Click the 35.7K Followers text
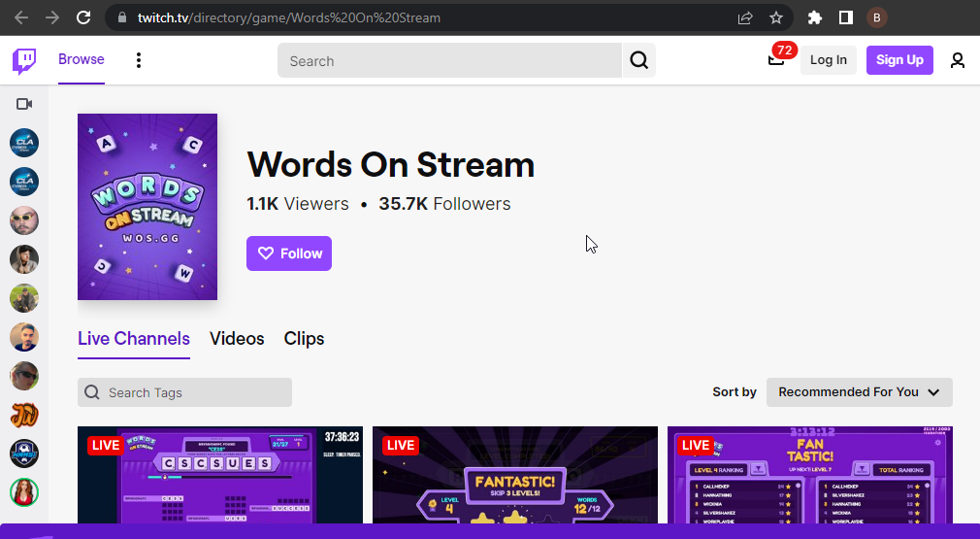 pyautogui.click(x=444, y=204)
